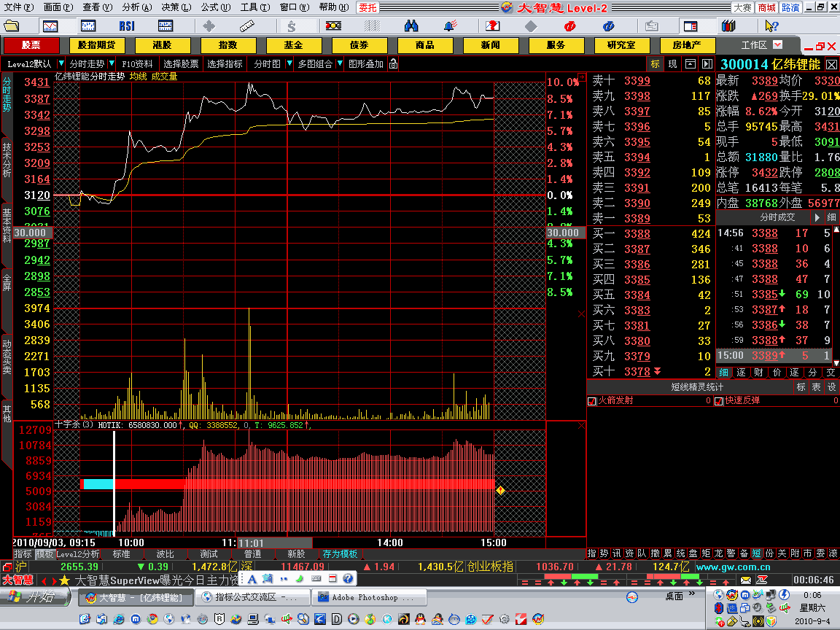Toggle the 快速反弹 checkbox
This screenshot has height=630, width=840.
point(719,401)
